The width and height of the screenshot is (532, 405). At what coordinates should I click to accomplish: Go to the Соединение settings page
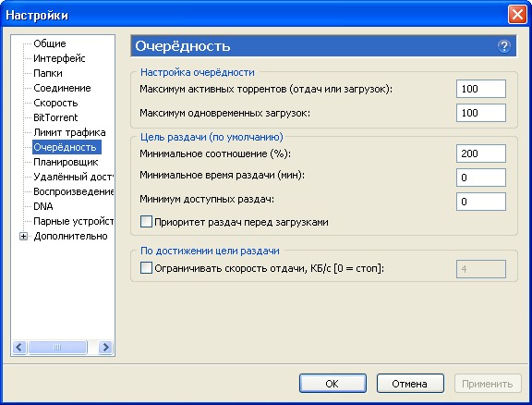pyautogui.click(x=62, y=88)
